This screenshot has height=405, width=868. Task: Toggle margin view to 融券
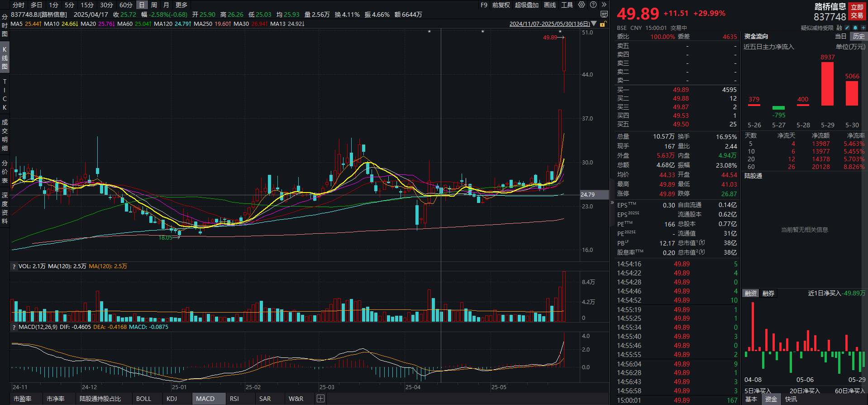tap(768, 294)
